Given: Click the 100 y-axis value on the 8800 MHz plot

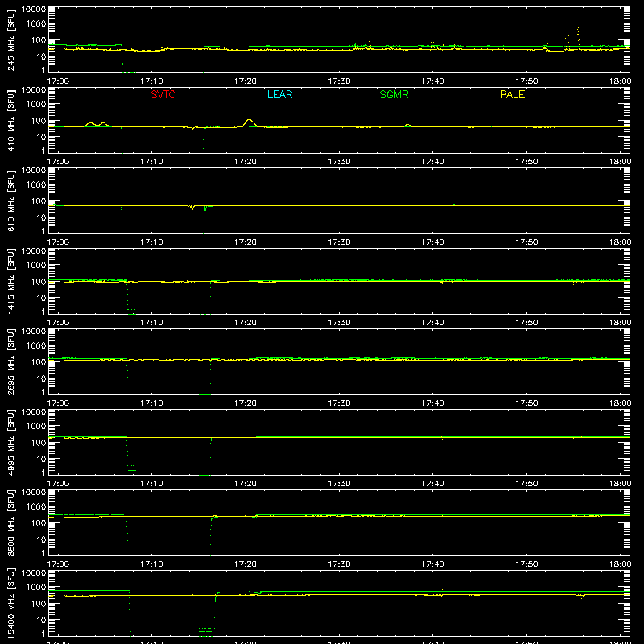Looking at the screenshot, I should point(39,523).
